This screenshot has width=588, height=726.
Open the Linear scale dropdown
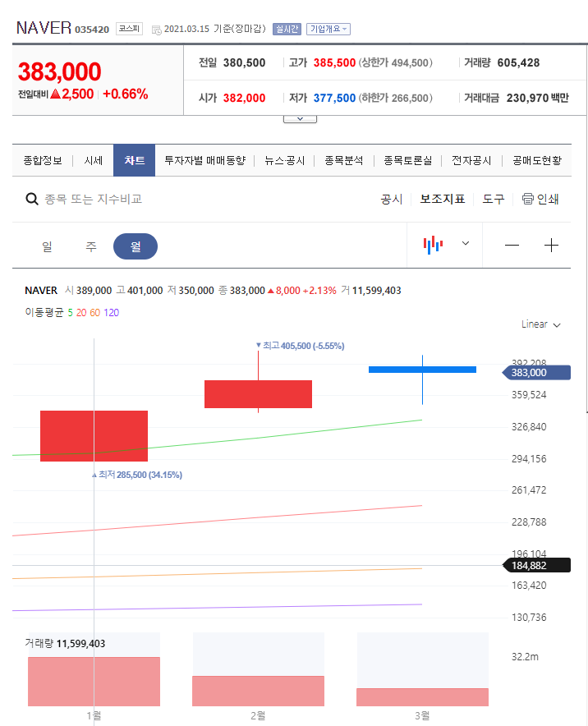click(540, 324)
